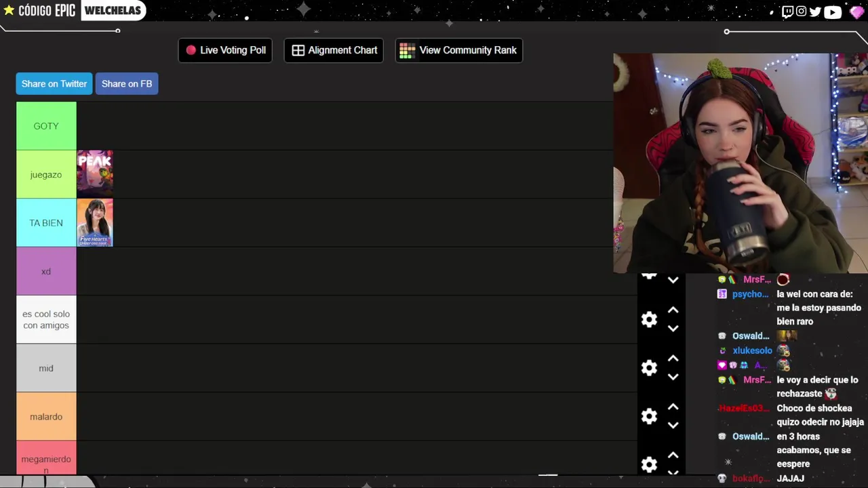Open settings gear for 'es cool solo con amigos' row

[x=649, y=319]
